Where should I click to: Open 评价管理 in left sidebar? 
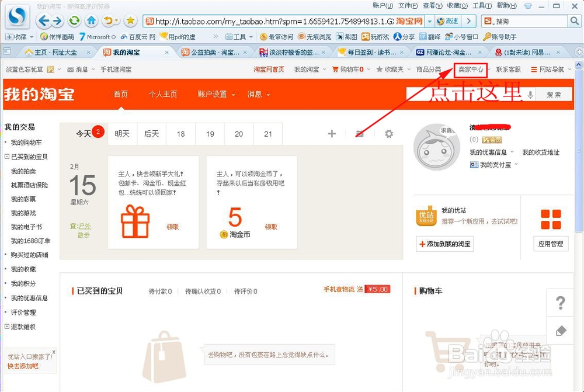point(23,313)
